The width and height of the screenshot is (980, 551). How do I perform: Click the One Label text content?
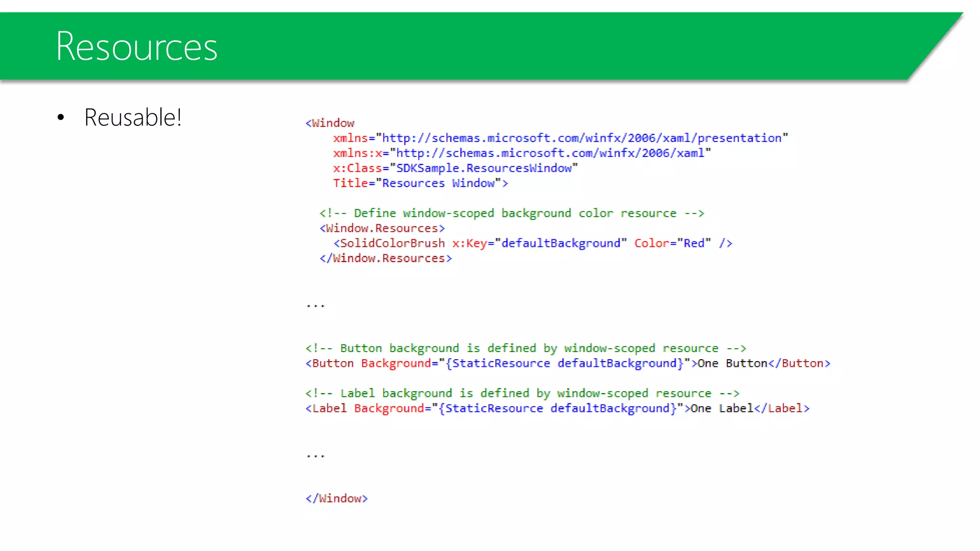tap(722, 408)
